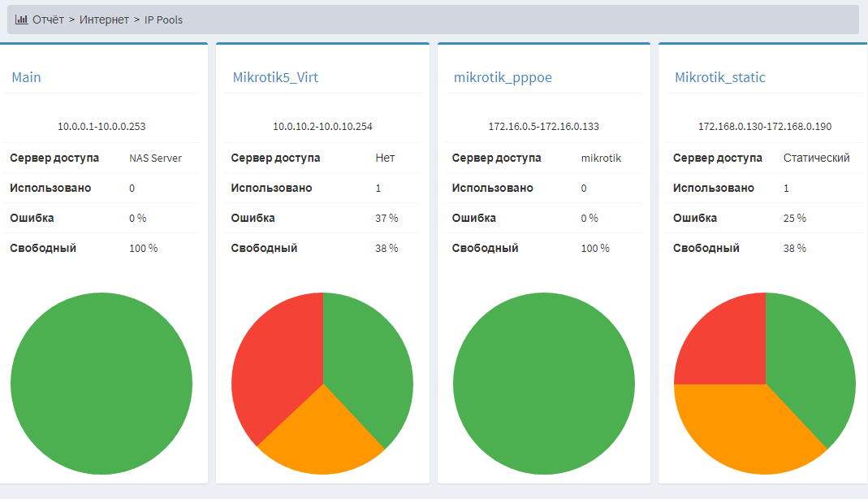This screenshot has width=868, height=499.
Task: Click the bar chart icon in the breadcrumb
Action: 22,20
